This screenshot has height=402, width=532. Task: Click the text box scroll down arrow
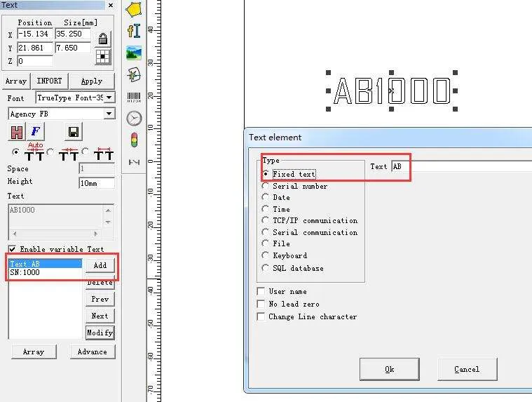pyautogui.click(x=108, y=222)
